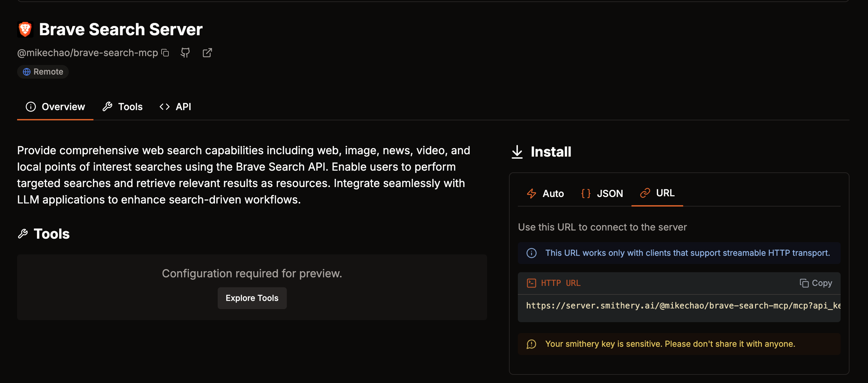Open the GitHub repository icon link
This screenshot has width=868, height=383.
coord(185,53)
